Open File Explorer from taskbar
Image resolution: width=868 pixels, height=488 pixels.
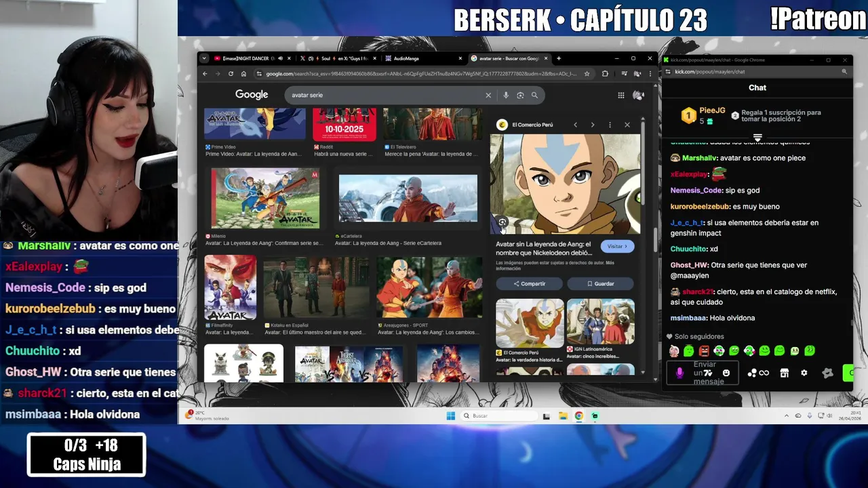[563, 416]
